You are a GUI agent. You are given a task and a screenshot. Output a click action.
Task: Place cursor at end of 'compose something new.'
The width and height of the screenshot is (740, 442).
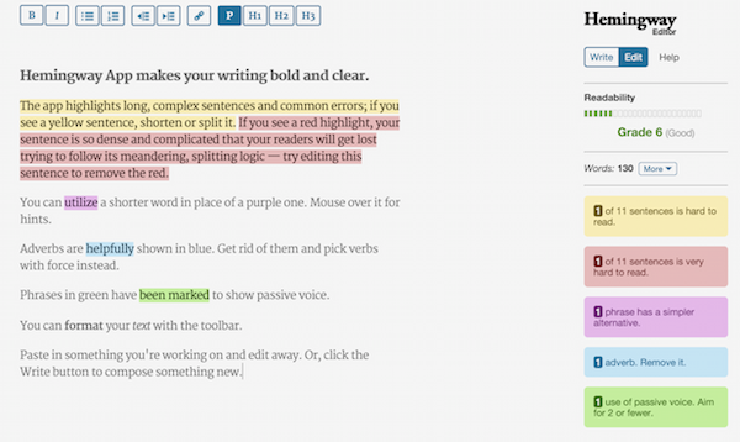tap(242, 372)
